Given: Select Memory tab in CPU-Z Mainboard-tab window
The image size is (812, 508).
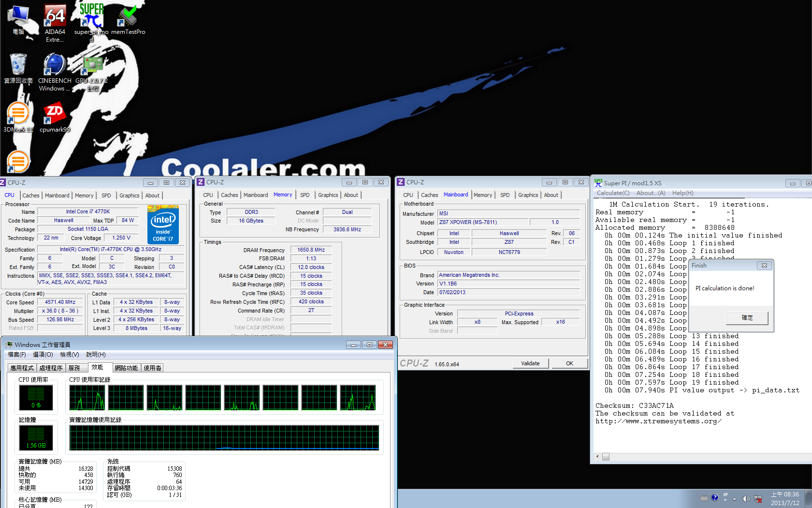Looking at the screenshot, I should (483, 195).
